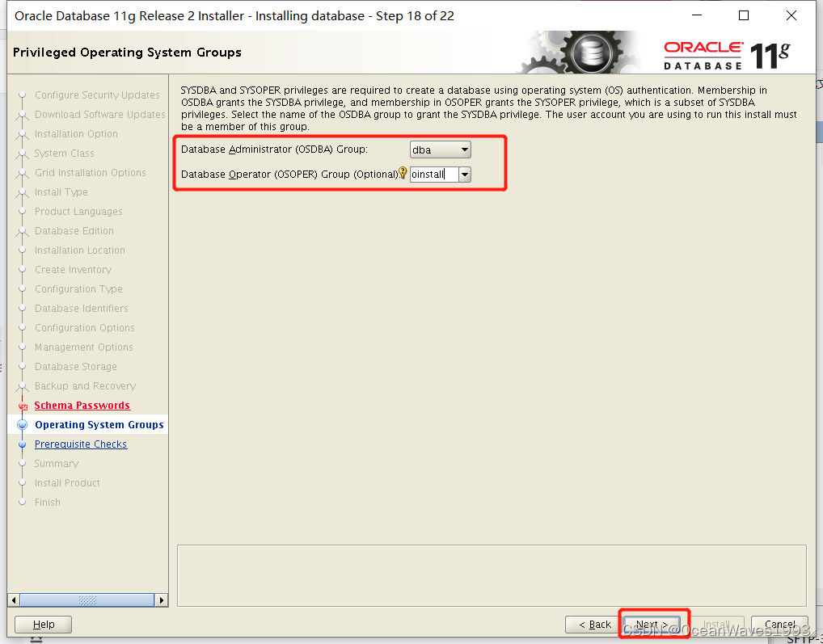Minimize the installer window

[x=697, y=15]
